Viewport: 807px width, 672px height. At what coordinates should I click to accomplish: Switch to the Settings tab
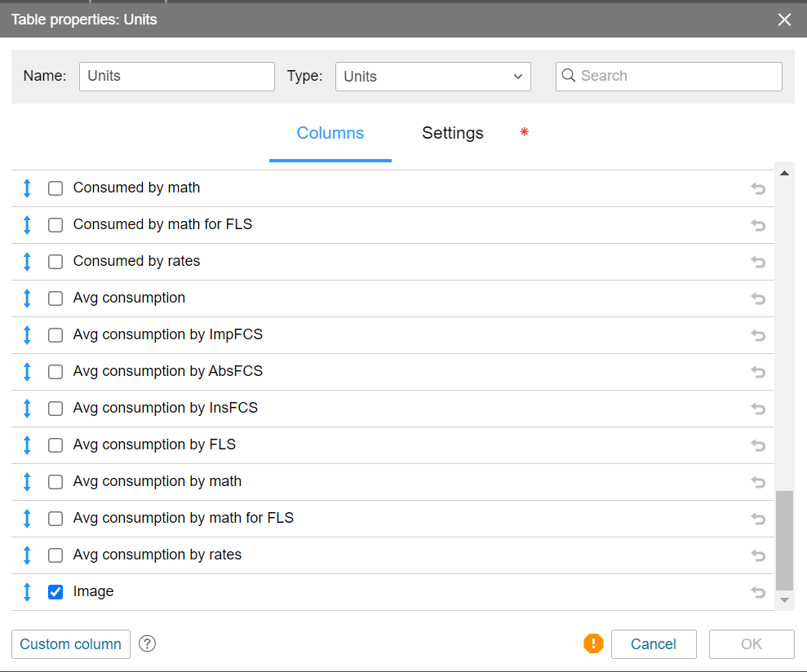pyautogui.click(x=452, y=133)
